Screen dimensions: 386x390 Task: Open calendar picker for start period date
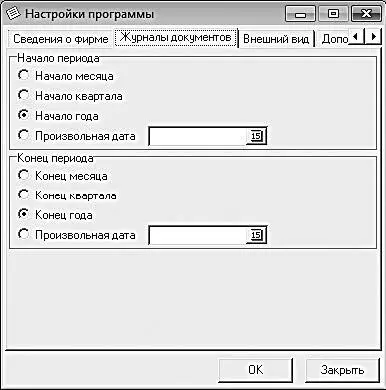click(x=256, y=136)
